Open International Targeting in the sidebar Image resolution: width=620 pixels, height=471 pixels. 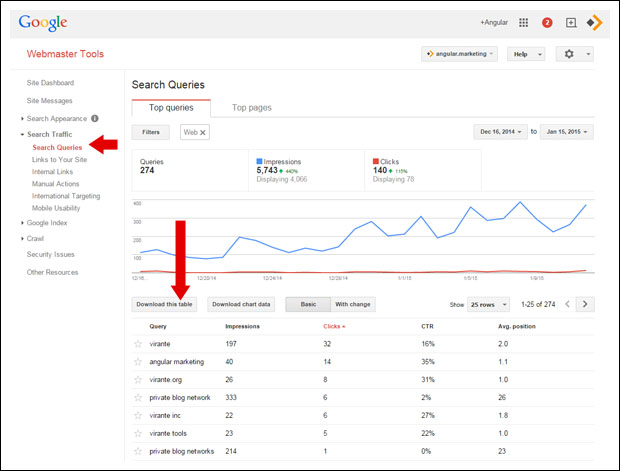click(66, 196)
